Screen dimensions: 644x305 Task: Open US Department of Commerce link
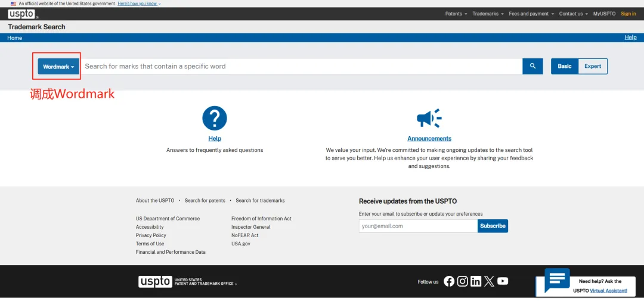[x=168, y=219]
